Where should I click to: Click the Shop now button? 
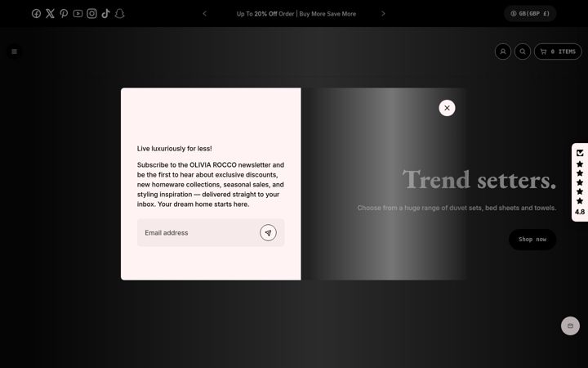(x=532, y=239)
